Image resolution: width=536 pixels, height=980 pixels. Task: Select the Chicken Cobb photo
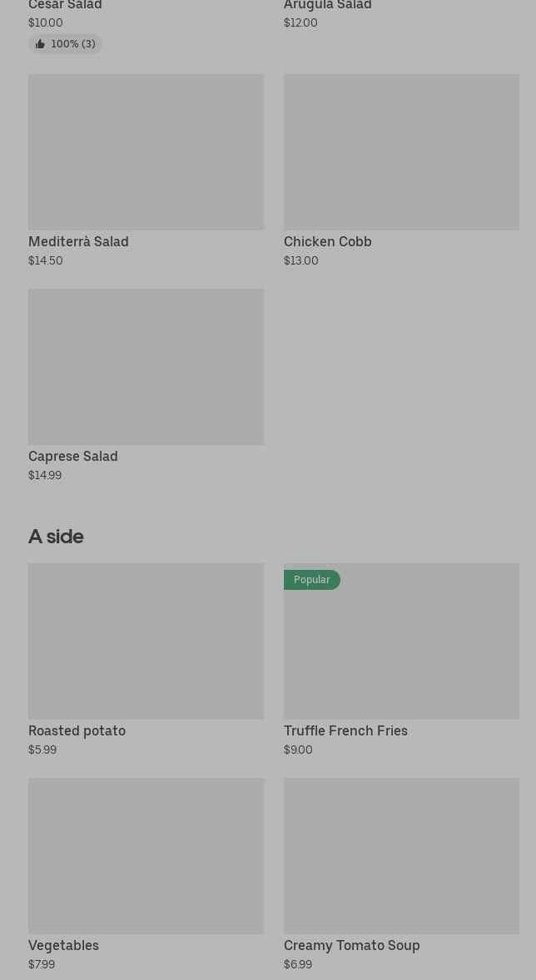click(401, 152)
